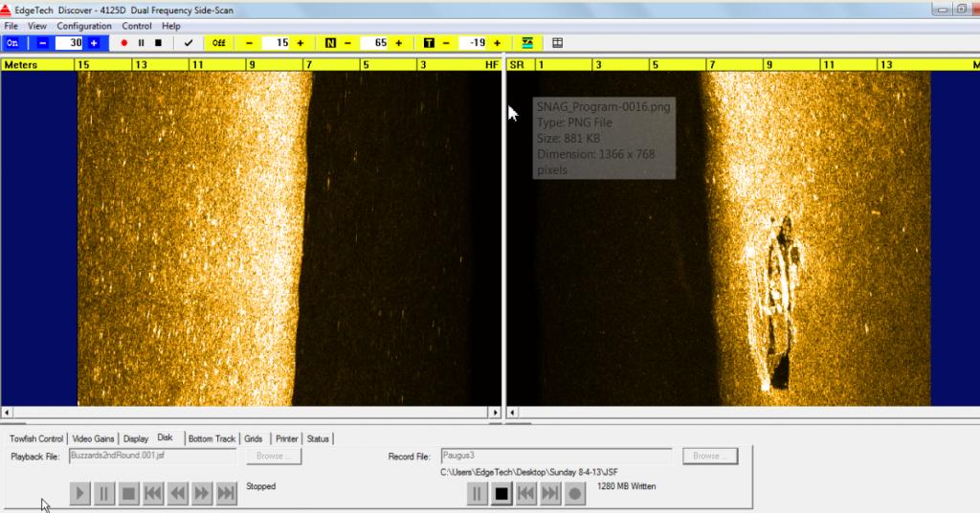
Task: Click the T icon beside the -19 value
Action: (429, 43)
